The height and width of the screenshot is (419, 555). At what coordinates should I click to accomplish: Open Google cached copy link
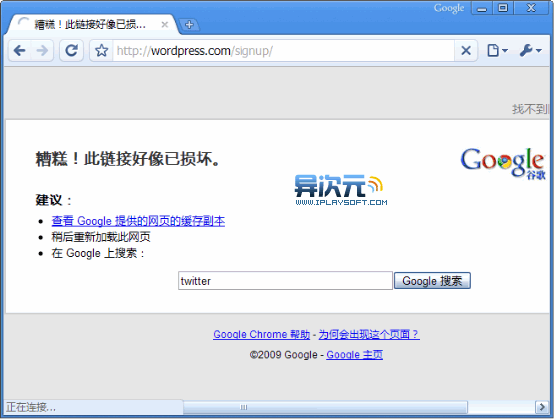tap(138, 221)
